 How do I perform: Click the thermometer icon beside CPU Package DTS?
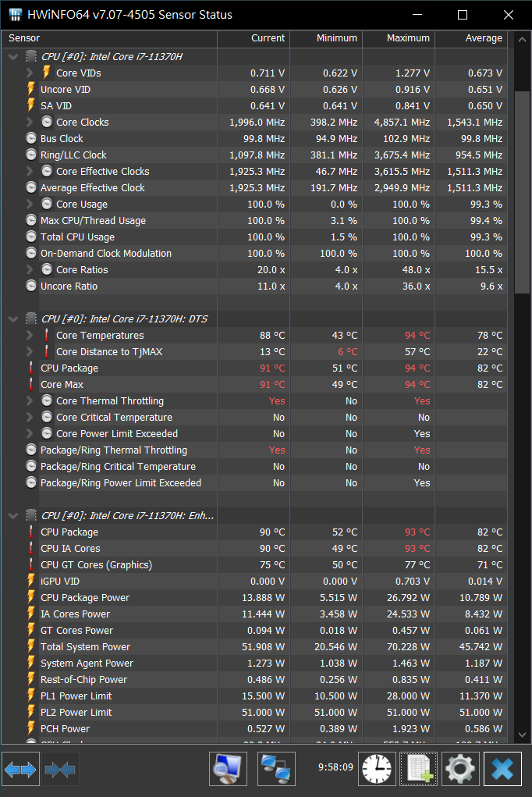(31, 368)
